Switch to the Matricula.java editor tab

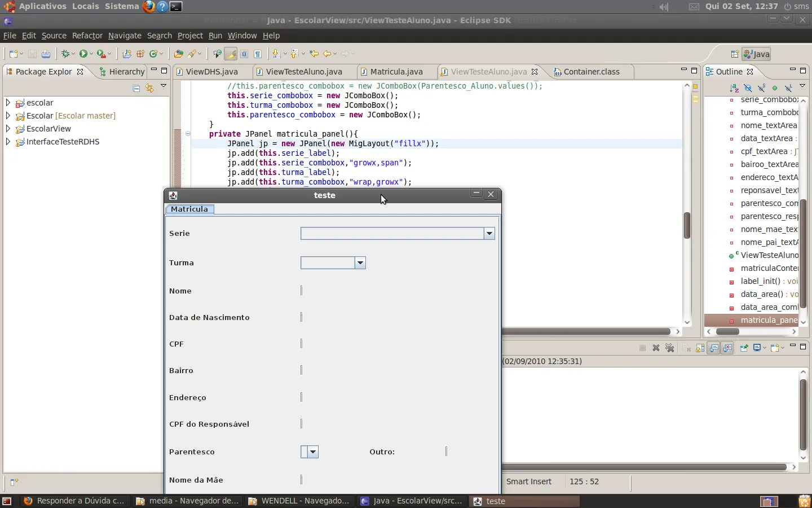pos(396,72)
